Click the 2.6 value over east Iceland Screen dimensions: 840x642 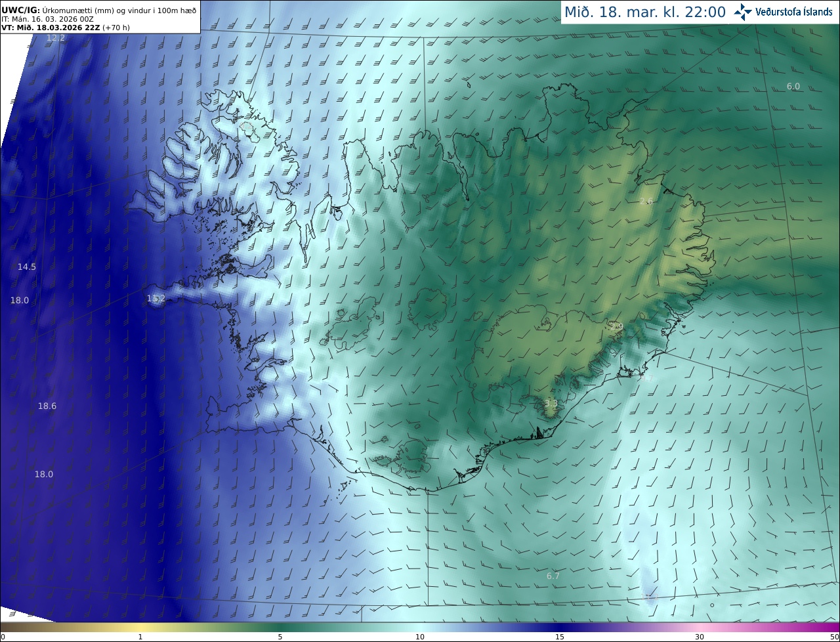[x=646, y=202]
